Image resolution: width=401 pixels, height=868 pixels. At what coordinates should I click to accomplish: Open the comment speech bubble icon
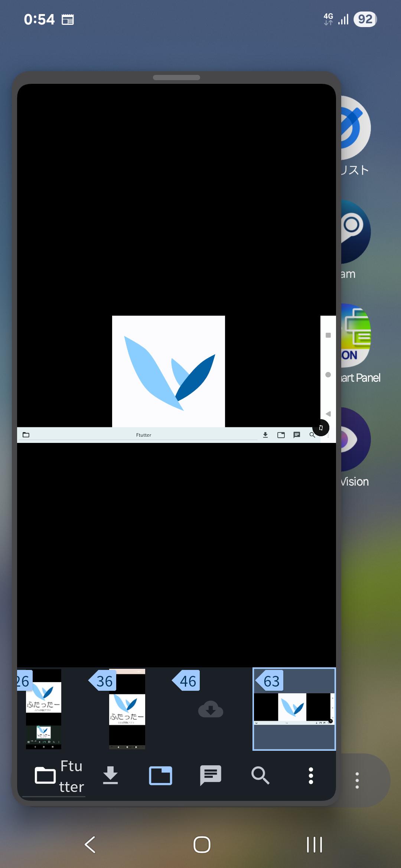point(211,775)
